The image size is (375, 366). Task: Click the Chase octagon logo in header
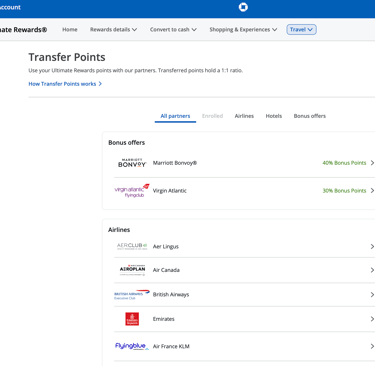coord(243,7)
